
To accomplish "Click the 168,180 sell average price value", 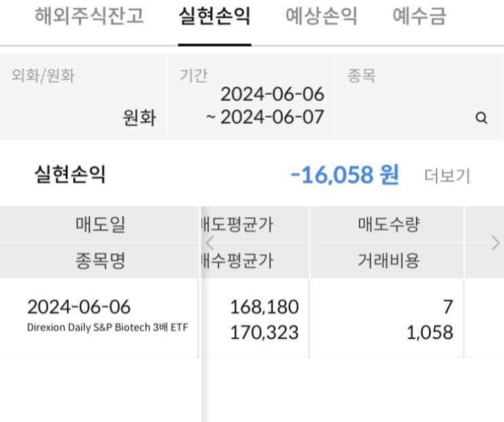I will tap(264, 307).
